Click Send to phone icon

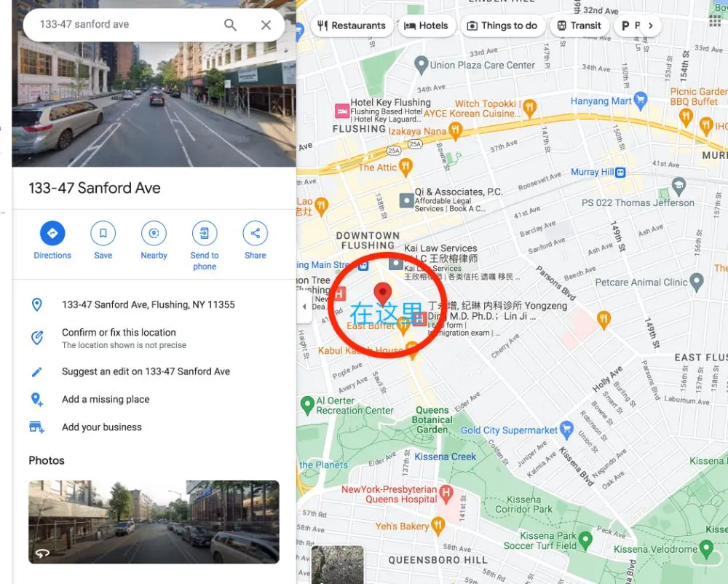click(205, 233)
